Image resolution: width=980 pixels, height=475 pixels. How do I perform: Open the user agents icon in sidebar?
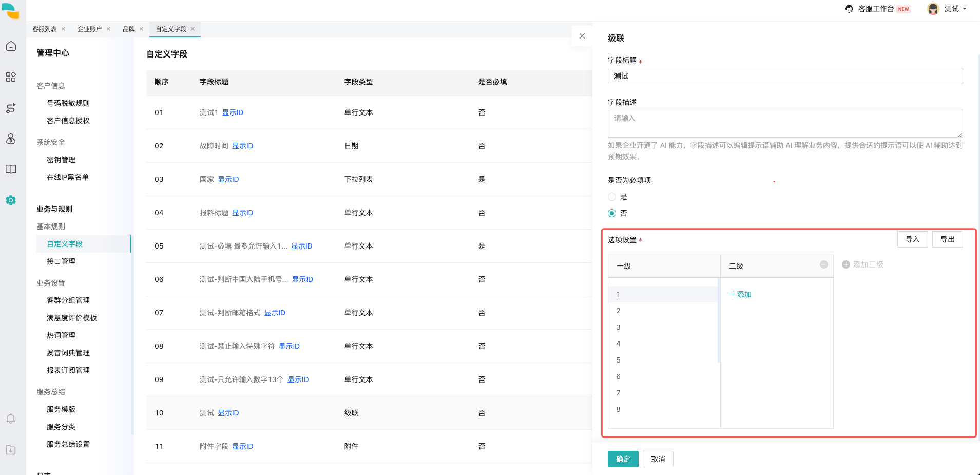(11, 139)
